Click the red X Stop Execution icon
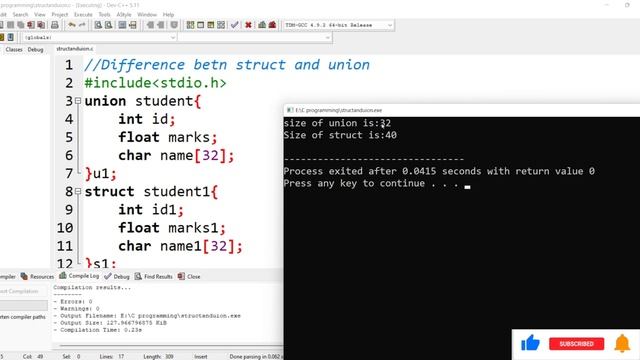The height and width of the screenshot is (360, 640). pos(248,25)
